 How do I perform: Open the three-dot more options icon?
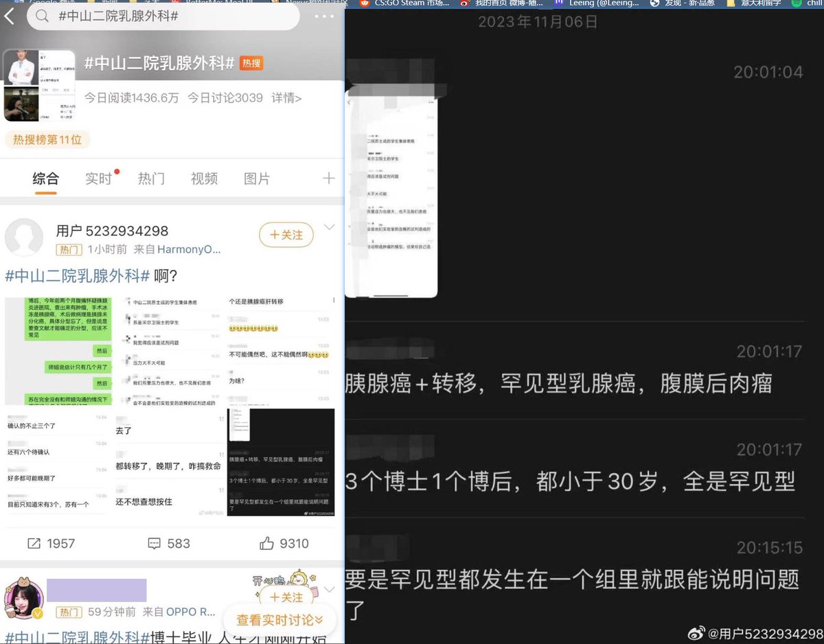[323, 15]
